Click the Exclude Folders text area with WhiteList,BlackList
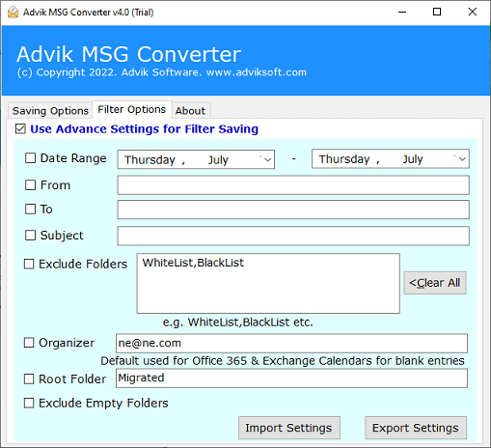The height and width of the screenshot is (448, 491). point(268,283)
